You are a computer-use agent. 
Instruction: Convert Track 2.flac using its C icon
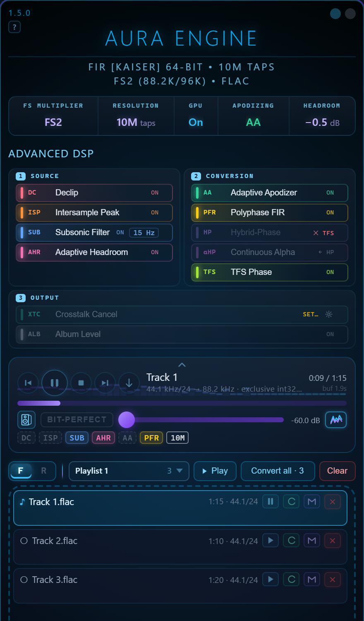[x=291, y=540]
